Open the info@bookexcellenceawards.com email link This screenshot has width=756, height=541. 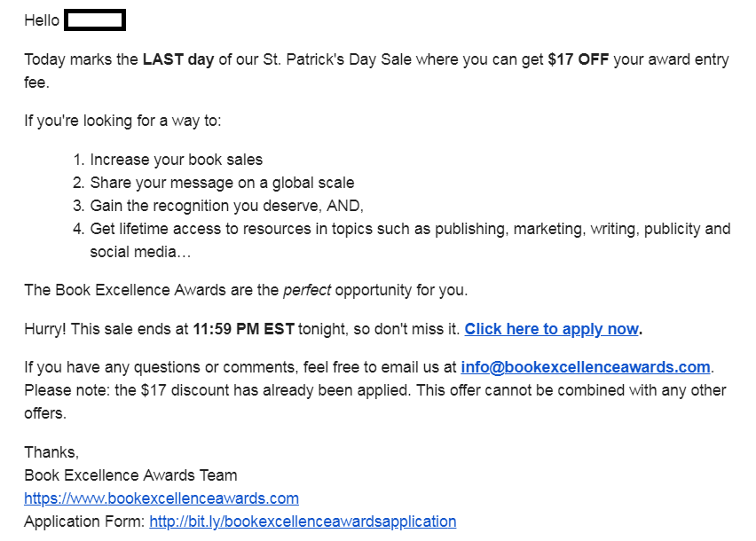(x=586, y=367)
